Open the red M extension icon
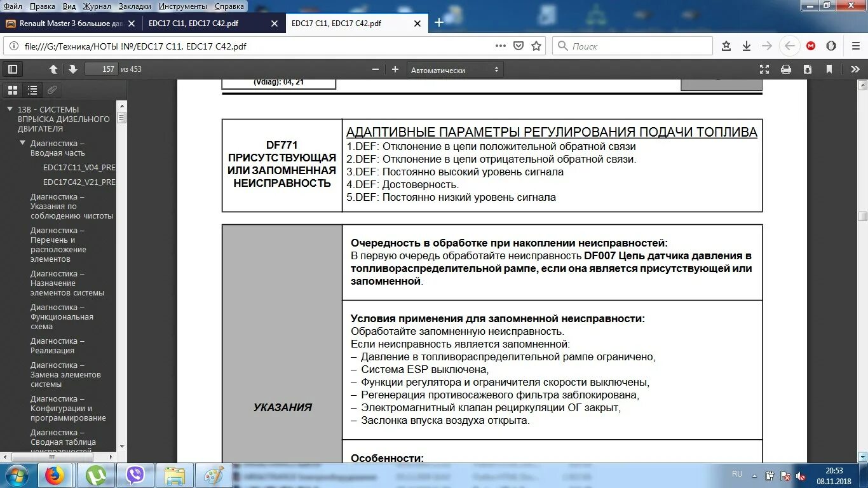This screenshot has height=488, width=868. click(x=811, y=46)
